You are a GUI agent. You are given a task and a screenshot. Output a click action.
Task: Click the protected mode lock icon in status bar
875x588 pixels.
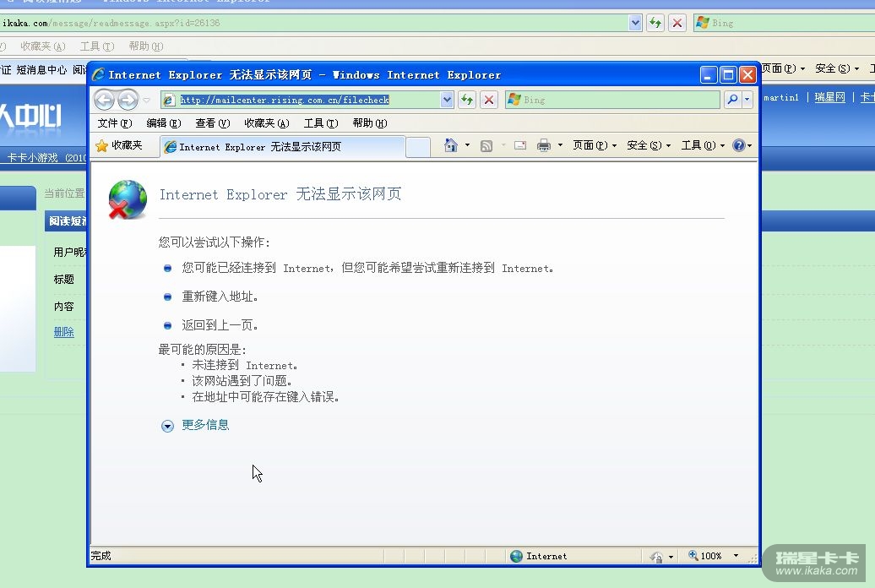656,557
